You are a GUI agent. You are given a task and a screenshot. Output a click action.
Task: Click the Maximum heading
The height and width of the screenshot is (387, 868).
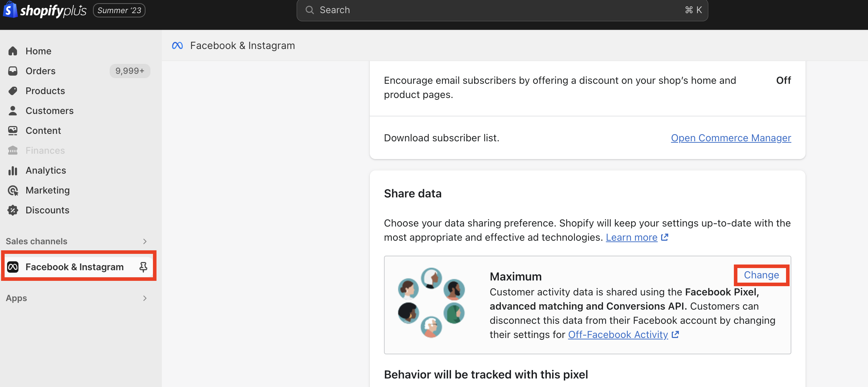point(516,277)
